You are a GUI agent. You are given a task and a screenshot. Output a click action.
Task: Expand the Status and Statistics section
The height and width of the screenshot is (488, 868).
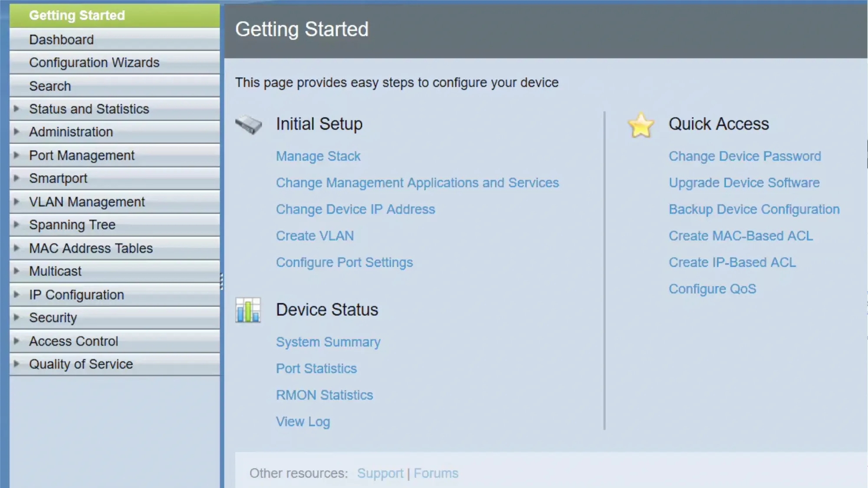tap(89, 109)
